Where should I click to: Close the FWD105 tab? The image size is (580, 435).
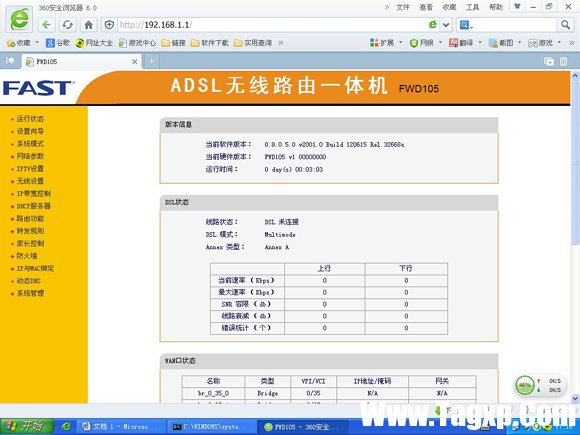pyautogui.click(x=135, y=62)
